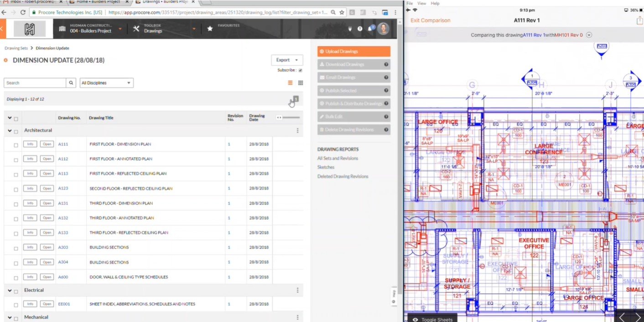Viewport: 644px width, 322px height.
Task: Click the Architectural row three-dot menu
Action: click(297, 131)
